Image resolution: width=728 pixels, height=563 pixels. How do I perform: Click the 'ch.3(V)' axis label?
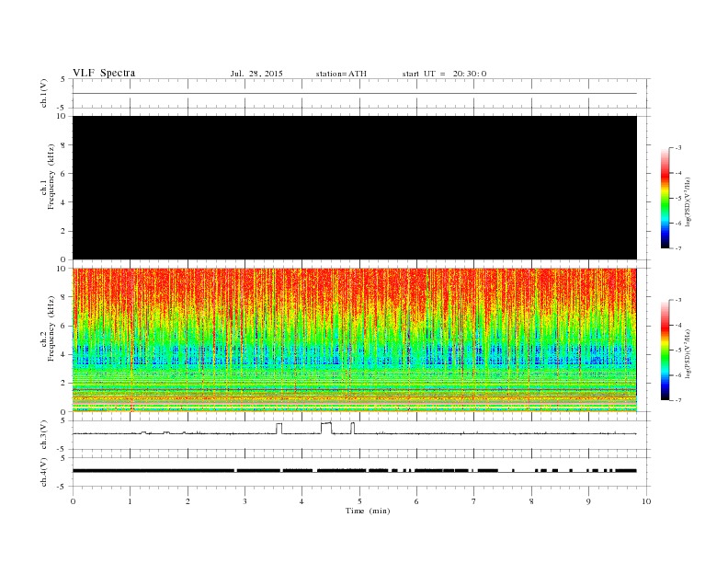44,435
